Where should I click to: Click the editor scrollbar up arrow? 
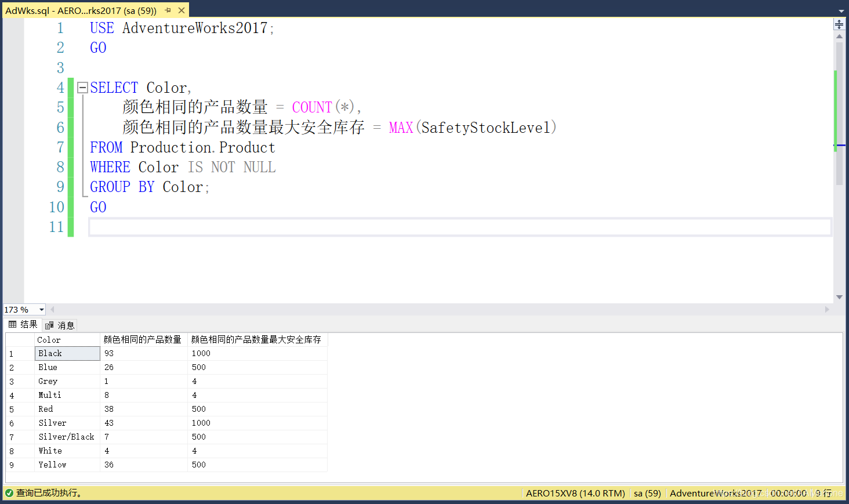pos(839,37)
